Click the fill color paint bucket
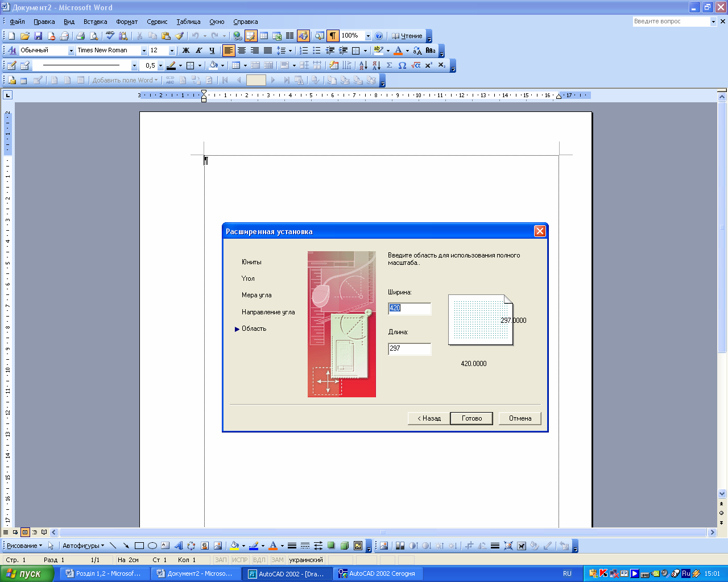The height and width of the screenshot is (582, 728). tap(234, 546)
